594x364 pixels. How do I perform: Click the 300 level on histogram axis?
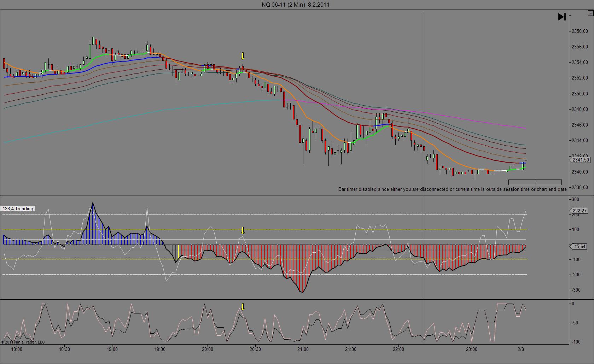pos(575,200)
